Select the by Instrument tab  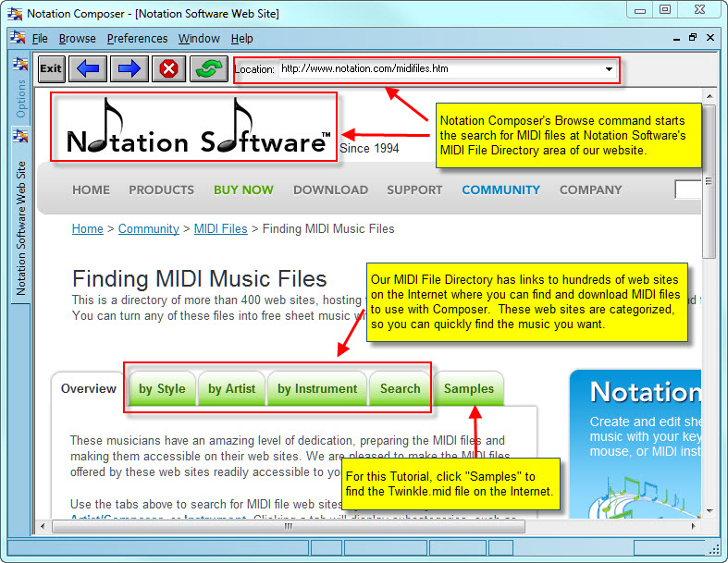[x=316, y=388]
